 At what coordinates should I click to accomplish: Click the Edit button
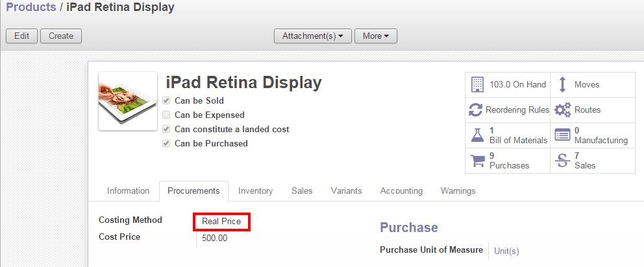pos(22,36)
